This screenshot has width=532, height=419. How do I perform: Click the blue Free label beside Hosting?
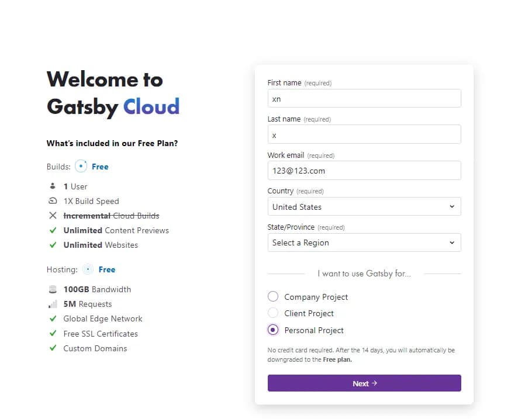(107, 269)
